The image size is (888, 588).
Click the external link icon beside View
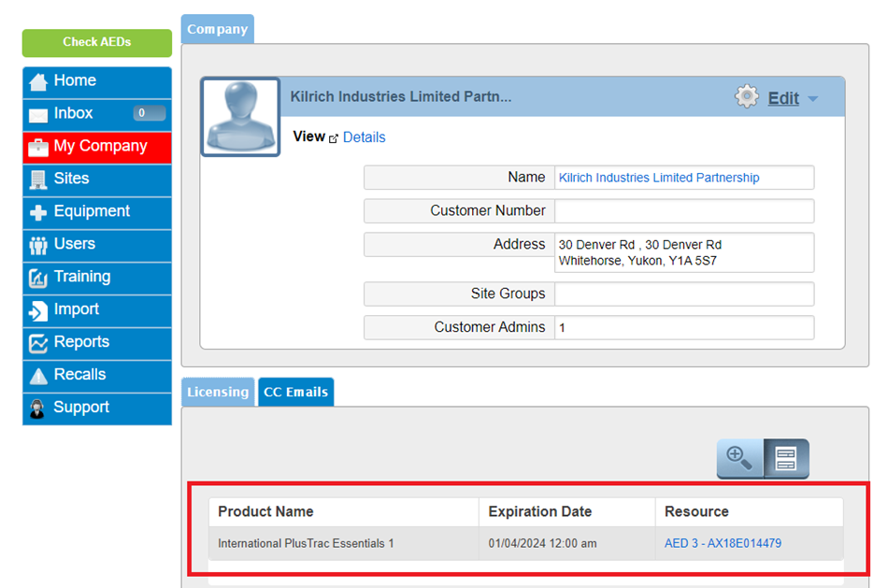334,138
